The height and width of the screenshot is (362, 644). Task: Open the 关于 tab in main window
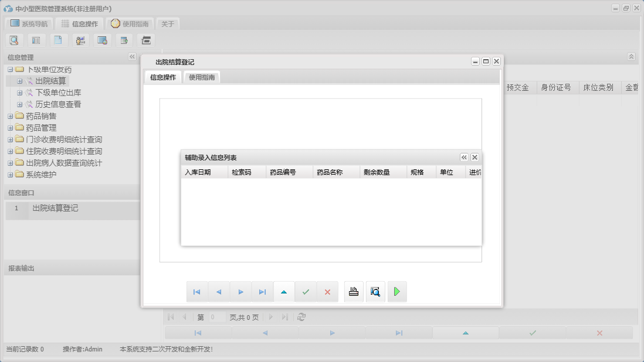point(168,24)
